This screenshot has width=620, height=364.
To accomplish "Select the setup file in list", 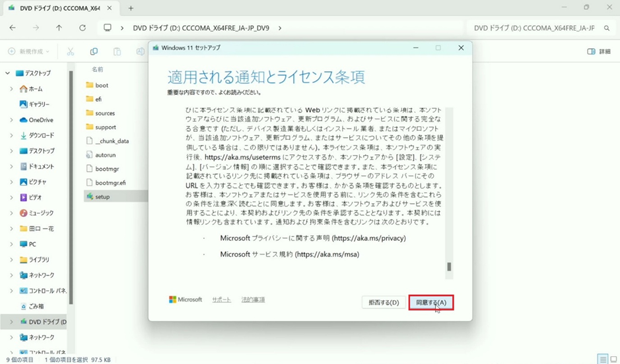I will tap(102, 197).
